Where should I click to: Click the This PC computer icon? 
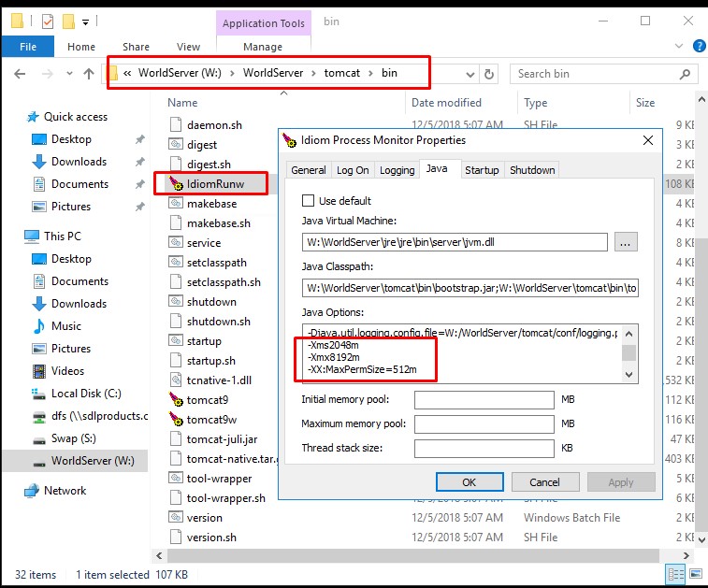point(32,236)
